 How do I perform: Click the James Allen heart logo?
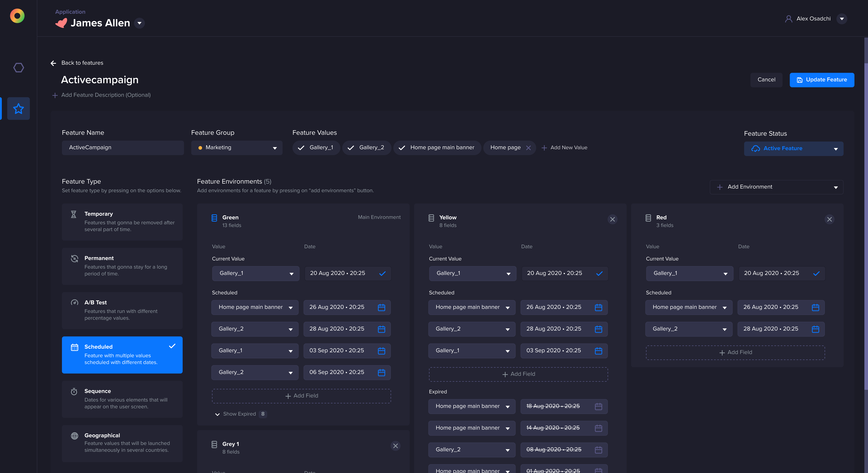[61, 23]
